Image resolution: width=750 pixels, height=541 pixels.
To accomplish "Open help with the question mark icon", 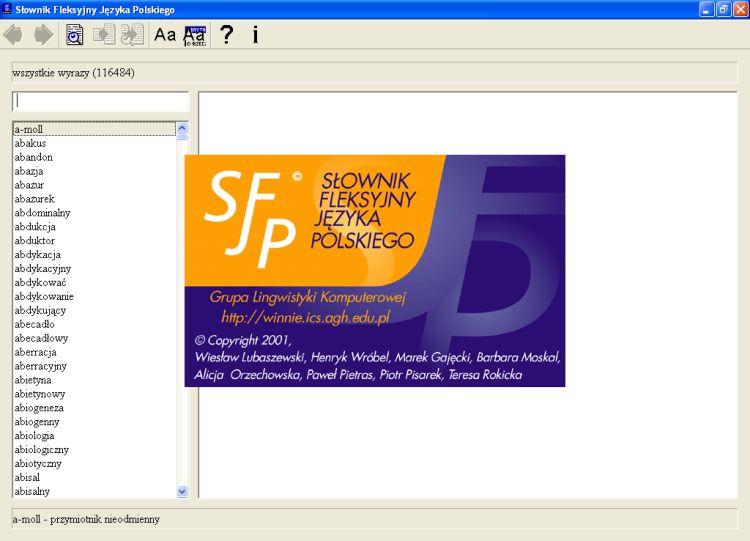I will point(226,34).
